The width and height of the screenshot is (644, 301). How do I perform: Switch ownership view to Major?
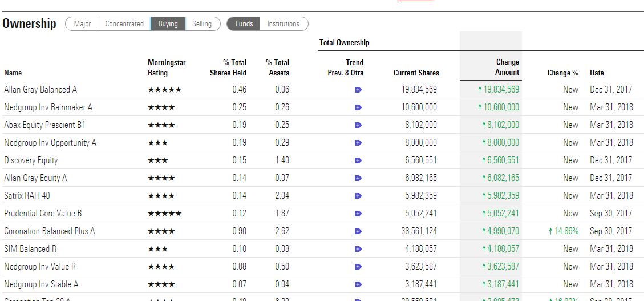pyautogui.click(x=82, y=24)
